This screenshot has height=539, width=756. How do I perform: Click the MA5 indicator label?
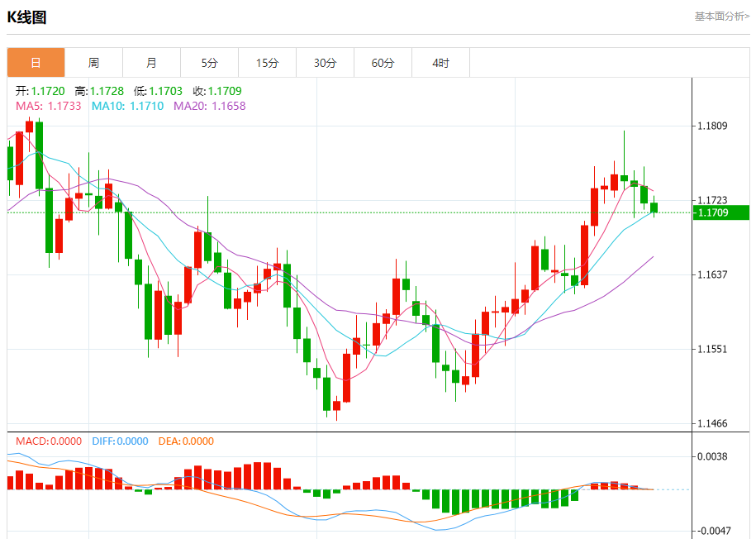[48, 106]
